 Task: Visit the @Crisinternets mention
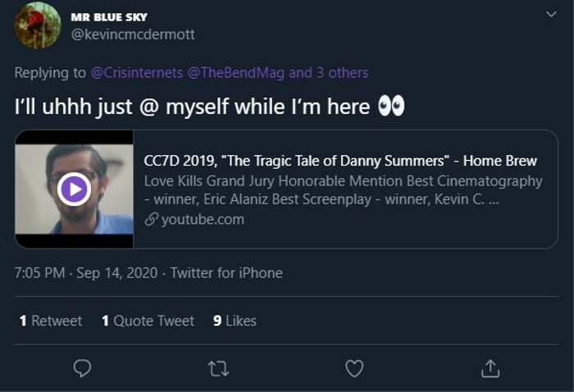point(136,72)
